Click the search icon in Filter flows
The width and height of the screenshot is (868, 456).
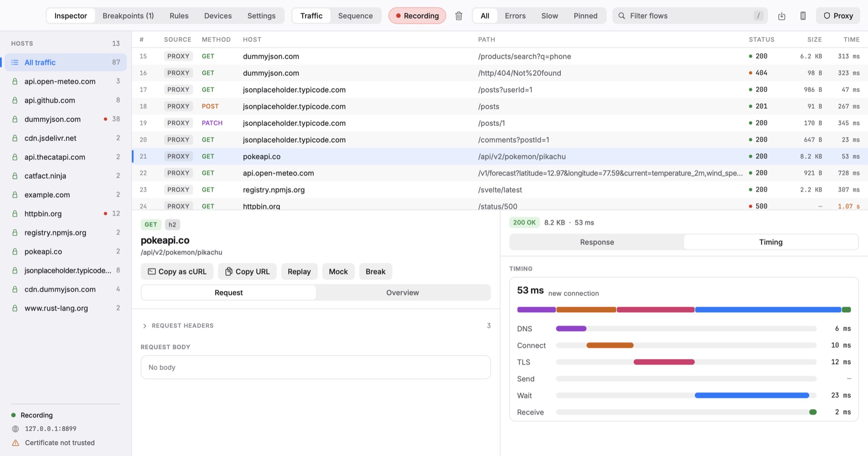(622, 16)
